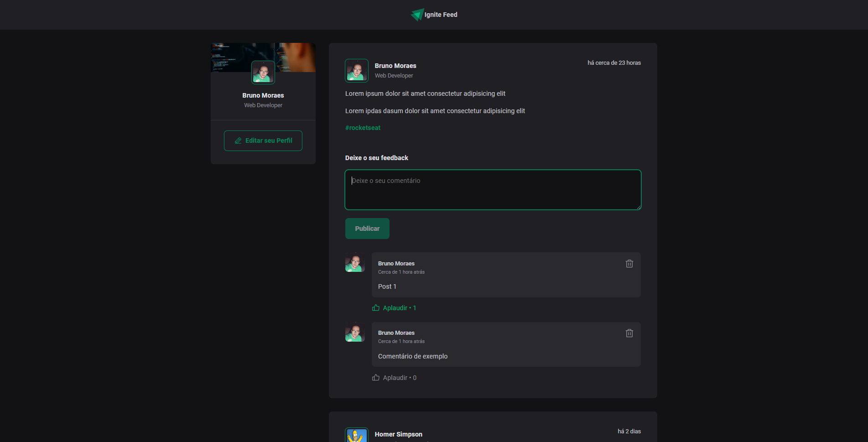Publish the comment with Publicar button

[x=367, y=229]
